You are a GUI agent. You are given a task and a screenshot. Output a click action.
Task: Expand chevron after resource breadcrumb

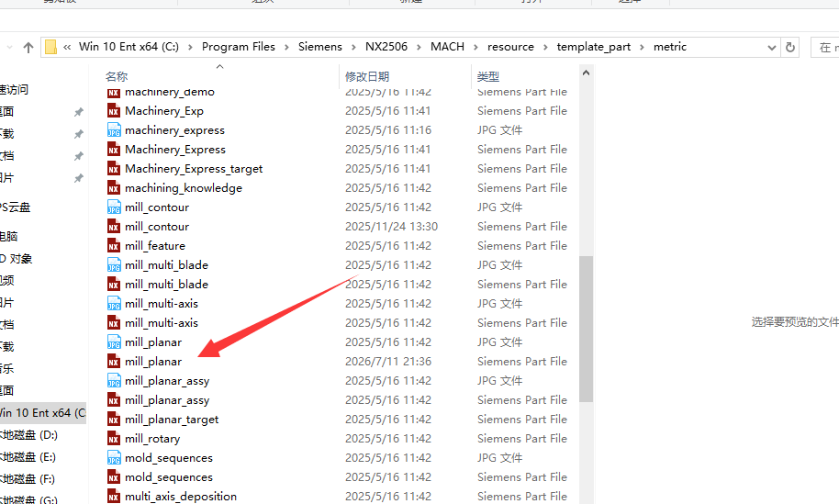tap(545, 47)
